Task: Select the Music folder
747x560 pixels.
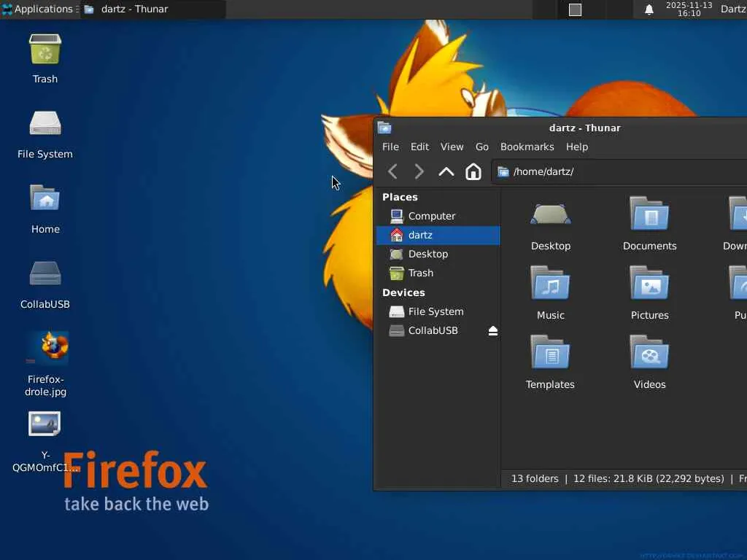Action: coord(551,293)
